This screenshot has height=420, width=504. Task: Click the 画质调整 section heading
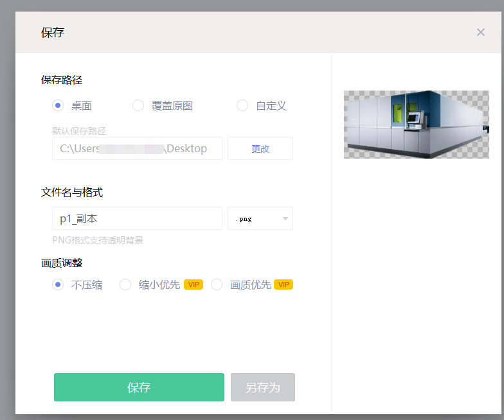(62, 263)
